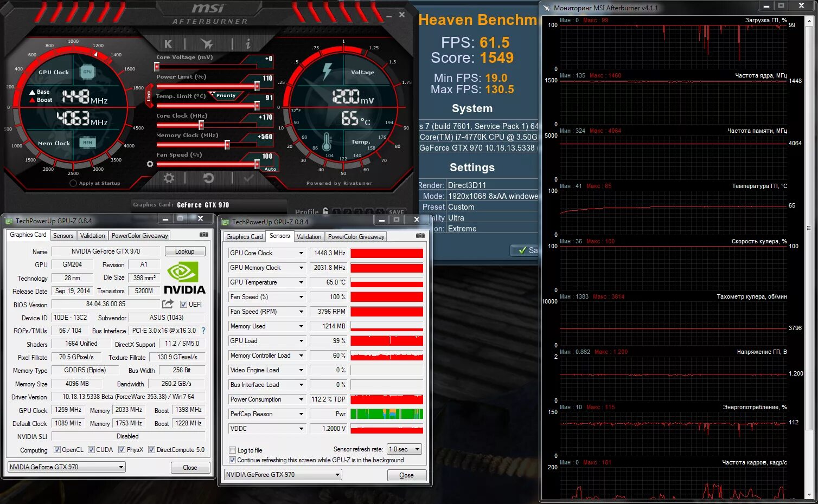Minimize Afterburner using the dash icon
Viewport: 818px width, 504px height.
[x=389, y=16]
